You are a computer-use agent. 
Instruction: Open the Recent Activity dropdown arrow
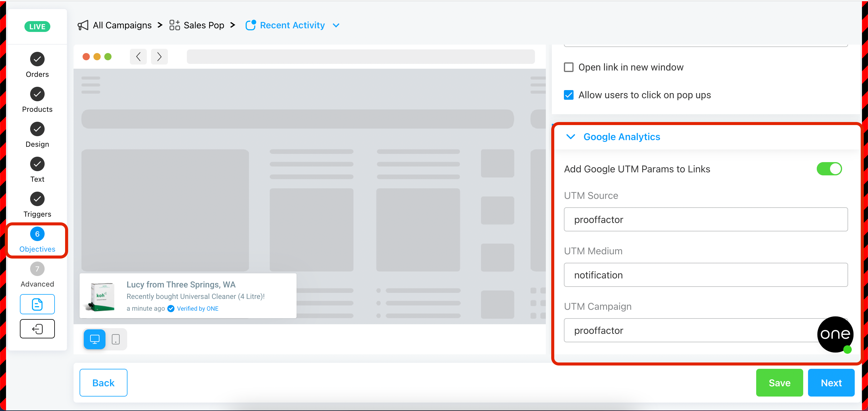[336, 26]
